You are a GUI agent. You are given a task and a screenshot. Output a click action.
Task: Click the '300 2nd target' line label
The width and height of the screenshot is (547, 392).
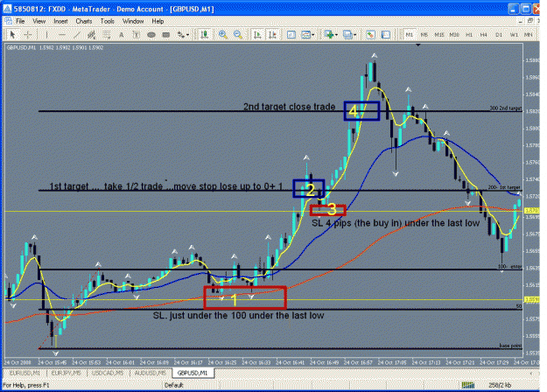point(506,108)
